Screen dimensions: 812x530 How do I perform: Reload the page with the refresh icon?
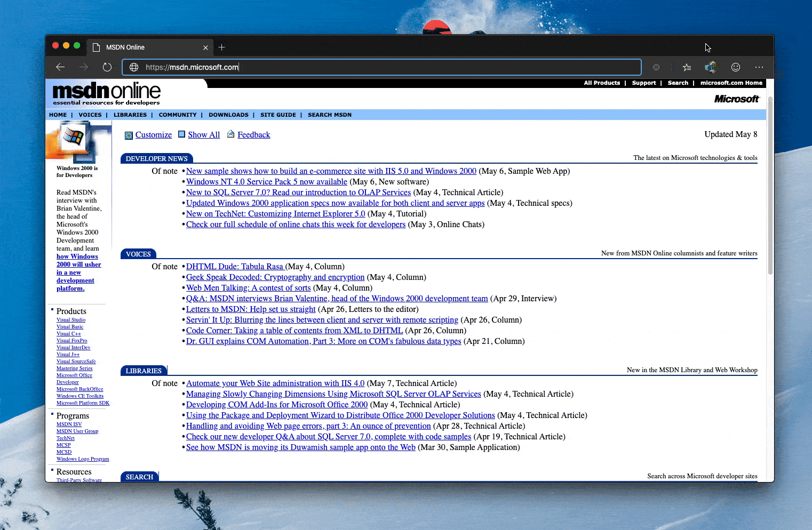107,67
